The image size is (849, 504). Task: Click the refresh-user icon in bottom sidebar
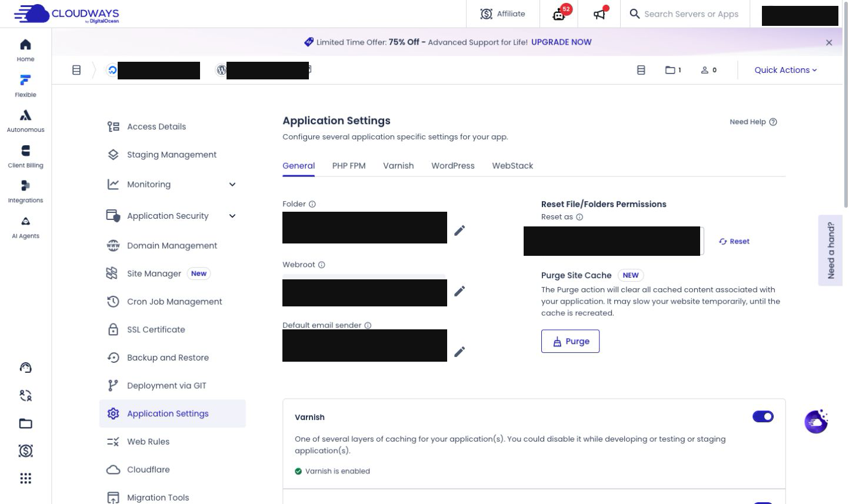pos(25,395)
